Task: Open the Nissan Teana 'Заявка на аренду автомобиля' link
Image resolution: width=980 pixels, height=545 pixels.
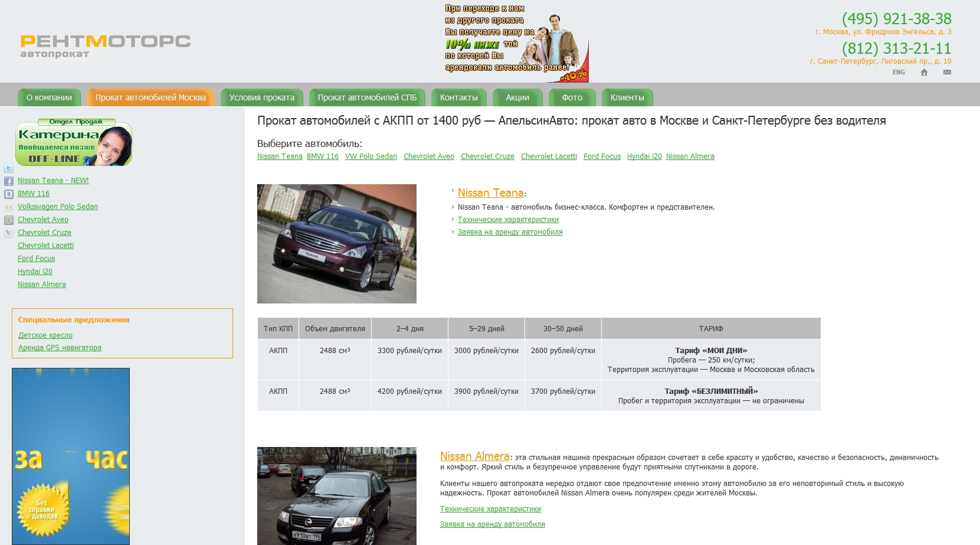Action: click(510, 232)
